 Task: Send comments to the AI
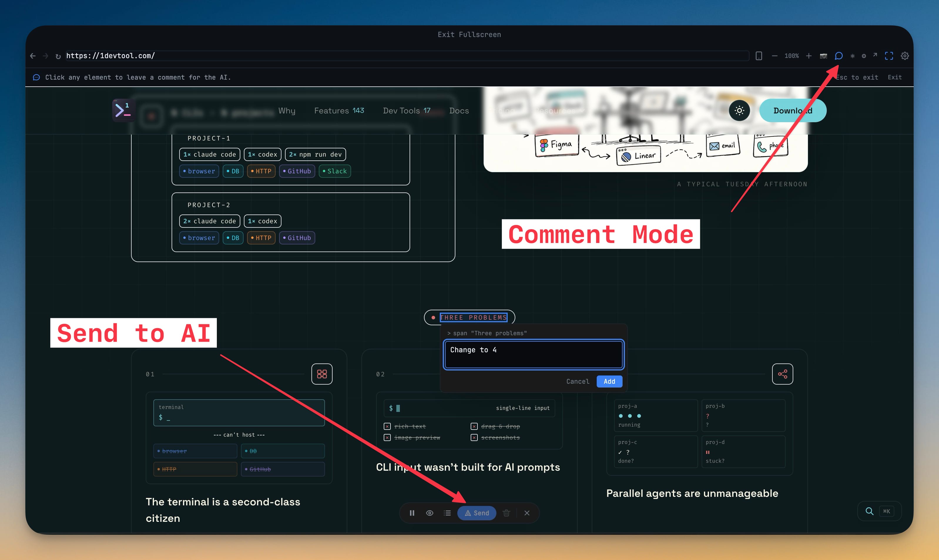(x=477, y=513)
